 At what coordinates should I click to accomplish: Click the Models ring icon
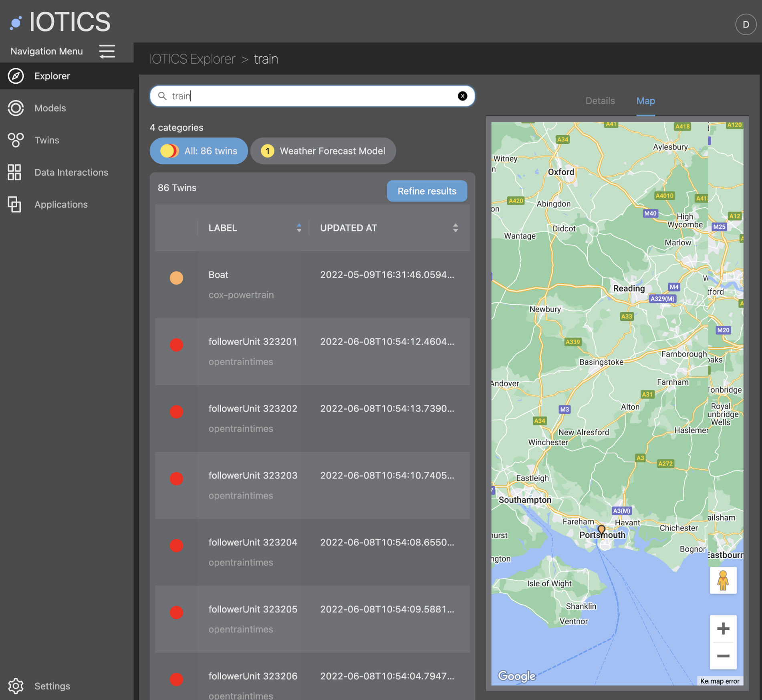click(16, 108)
